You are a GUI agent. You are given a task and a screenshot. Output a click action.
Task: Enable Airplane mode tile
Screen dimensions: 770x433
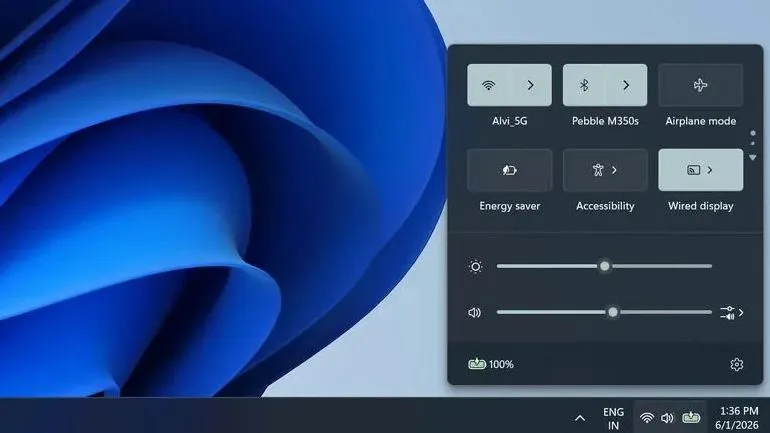[701, 85]
